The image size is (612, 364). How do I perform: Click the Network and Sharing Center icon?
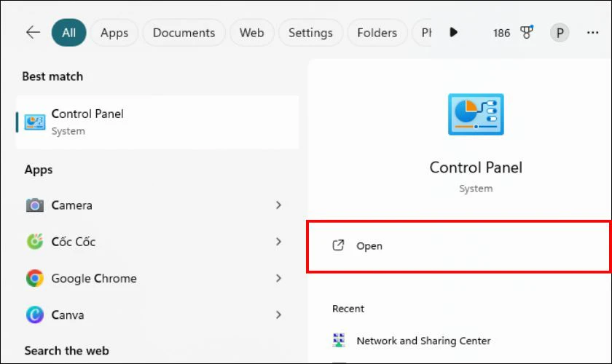[338, 340]
